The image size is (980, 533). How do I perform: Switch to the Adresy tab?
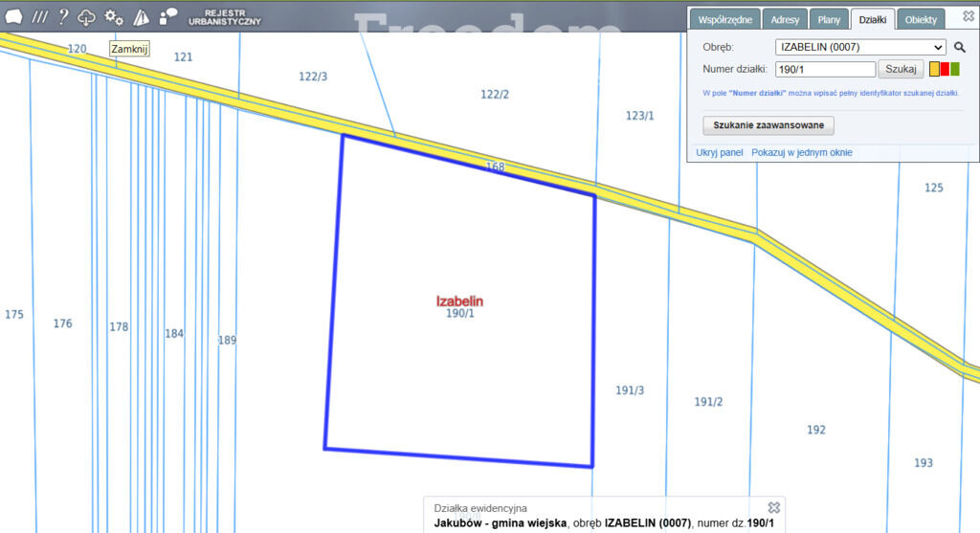[785, 19]
